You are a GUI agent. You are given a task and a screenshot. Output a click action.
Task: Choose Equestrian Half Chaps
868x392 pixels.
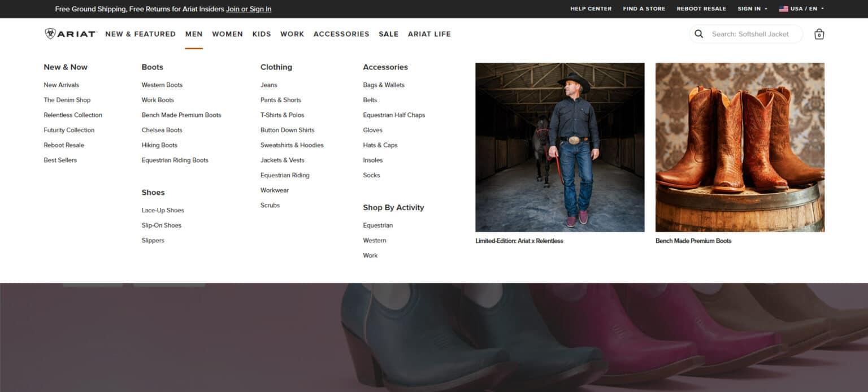point(394,115)
